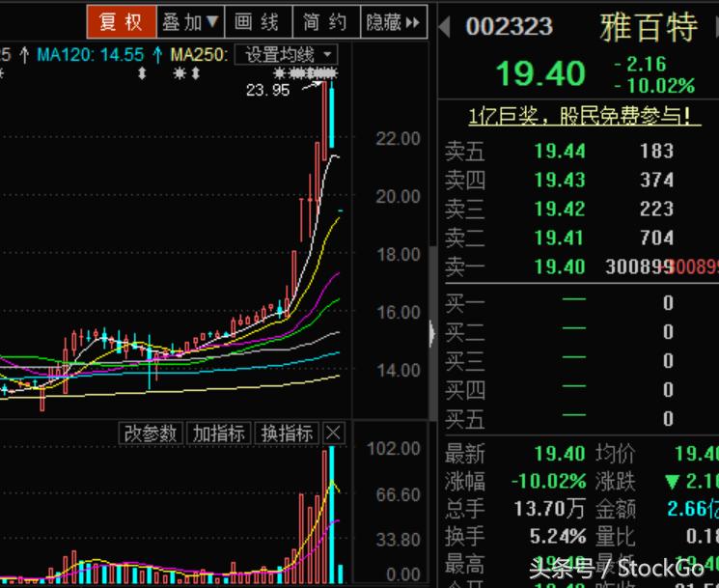
Task: Click the 总手 value 13.70万
Action: [x=549, y=509]
